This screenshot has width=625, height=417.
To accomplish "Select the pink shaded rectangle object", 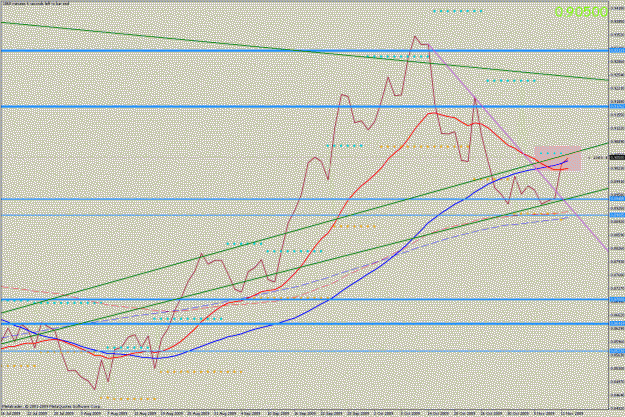I will pos(557,159).
